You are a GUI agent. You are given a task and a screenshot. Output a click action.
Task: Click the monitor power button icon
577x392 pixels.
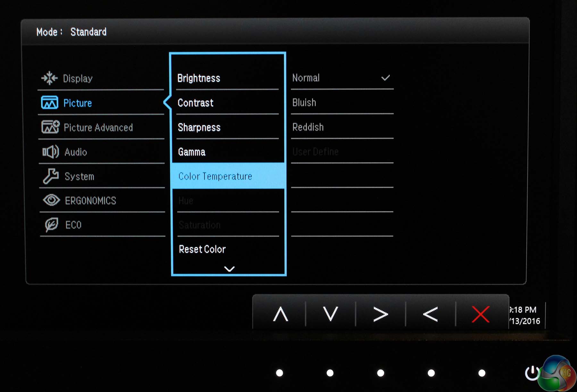[x=532, y=373]
